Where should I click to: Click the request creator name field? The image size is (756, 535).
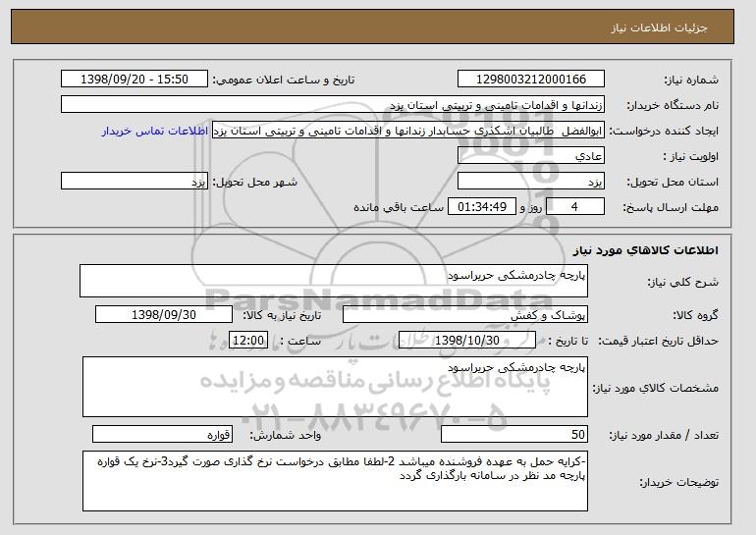[408, 131]
